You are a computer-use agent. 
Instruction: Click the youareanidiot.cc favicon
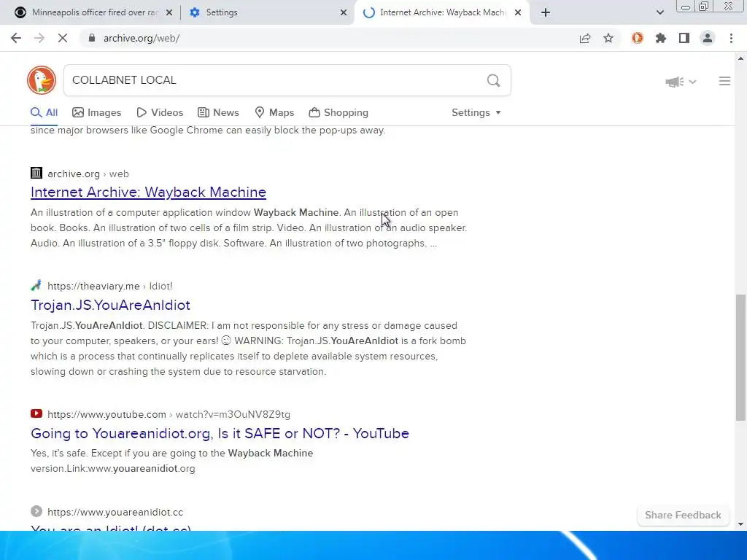36,511
